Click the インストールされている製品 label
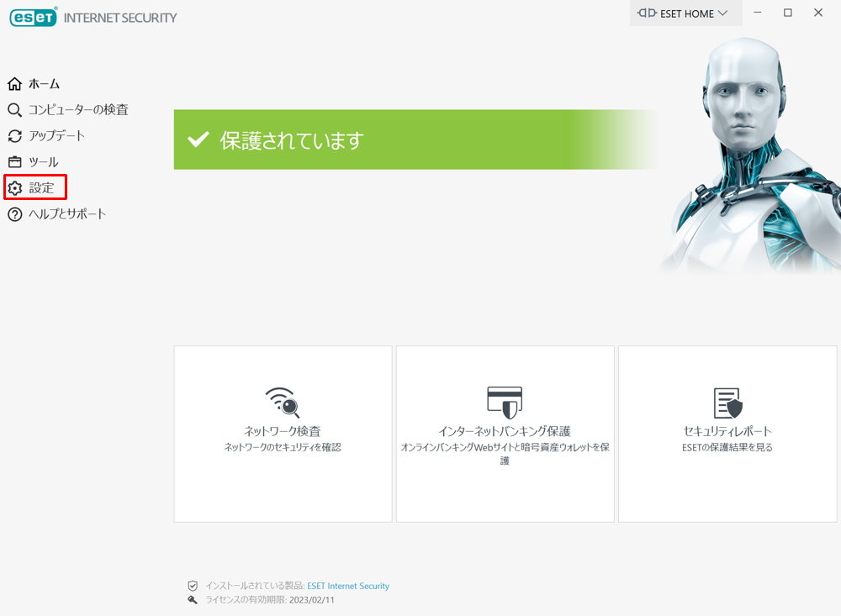 255,586
